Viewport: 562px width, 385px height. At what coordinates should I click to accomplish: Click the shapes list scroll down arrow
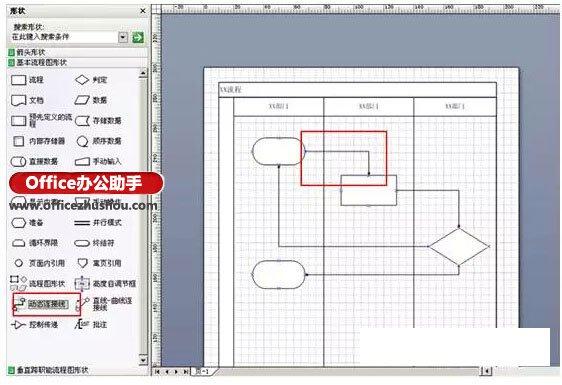point(143,360)
